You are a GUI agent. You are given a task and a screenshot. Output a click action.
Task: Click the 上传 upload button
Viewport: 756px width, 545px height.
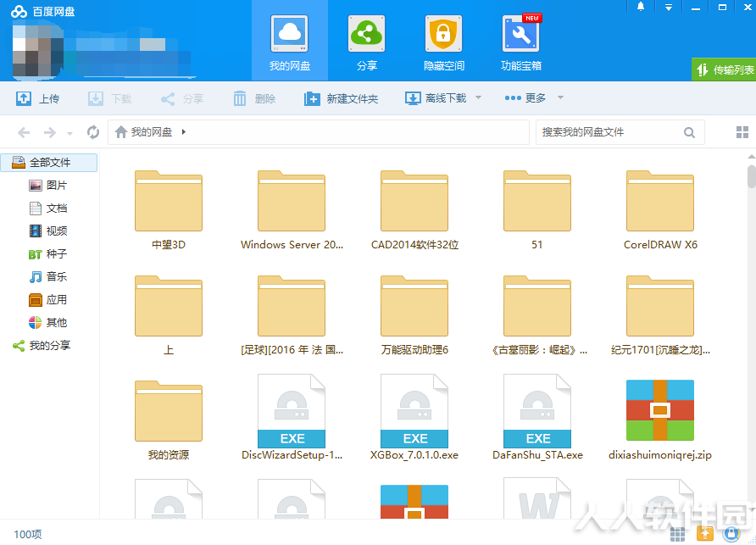(37, 99)
